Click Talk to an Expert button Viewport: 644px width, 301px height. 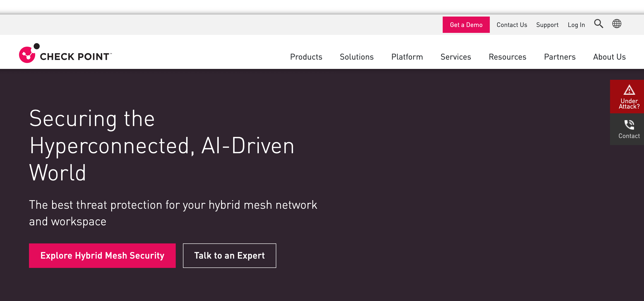[229, 255]
